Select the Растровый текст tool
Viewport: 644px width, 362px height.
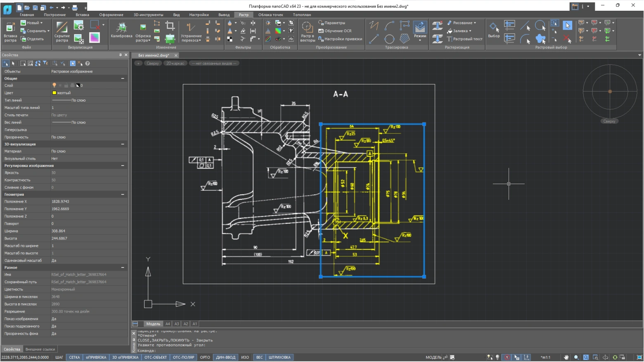(x=464, y=39)
